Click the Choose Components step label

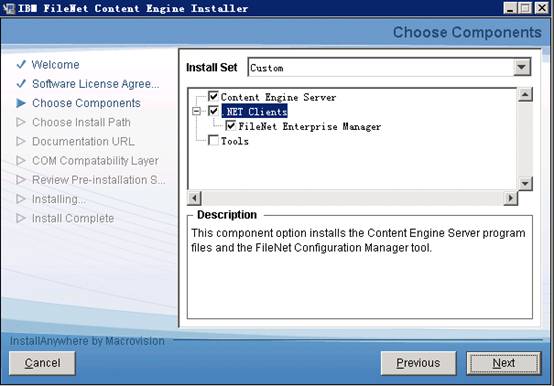(x=86, y=103)
